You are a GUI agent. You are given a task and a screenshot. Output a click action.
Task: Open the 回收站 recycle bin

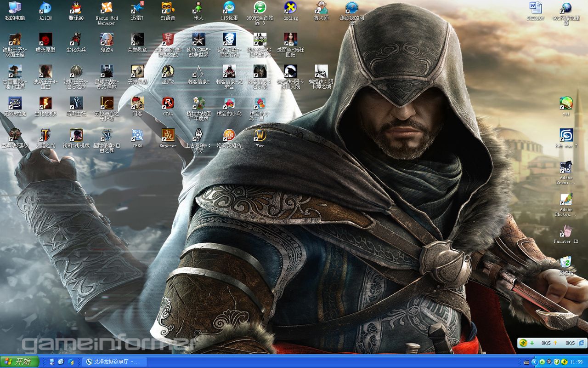point(566,263)
